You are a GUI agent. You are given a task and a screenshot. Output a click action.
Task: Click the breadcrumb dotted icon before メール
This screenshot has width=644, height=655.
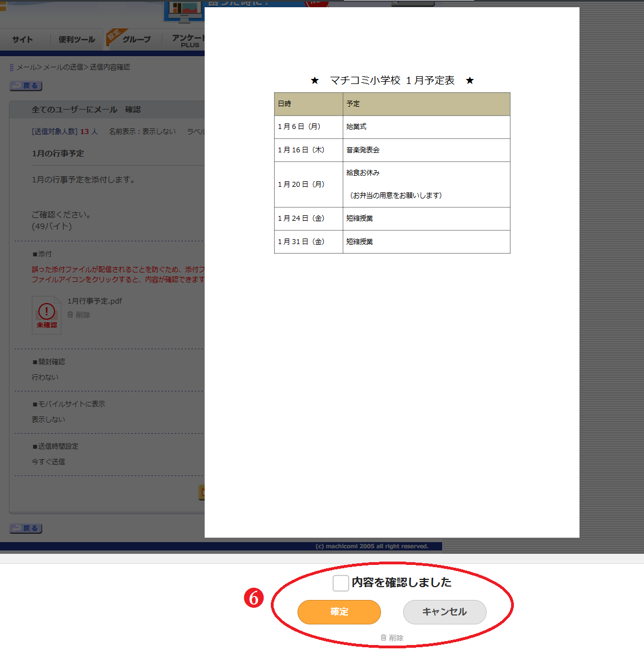(12, 67)
